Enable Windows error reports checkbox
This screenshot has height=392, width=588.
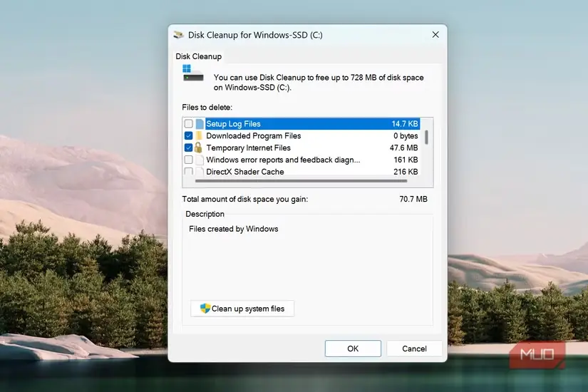pos(189,160)
